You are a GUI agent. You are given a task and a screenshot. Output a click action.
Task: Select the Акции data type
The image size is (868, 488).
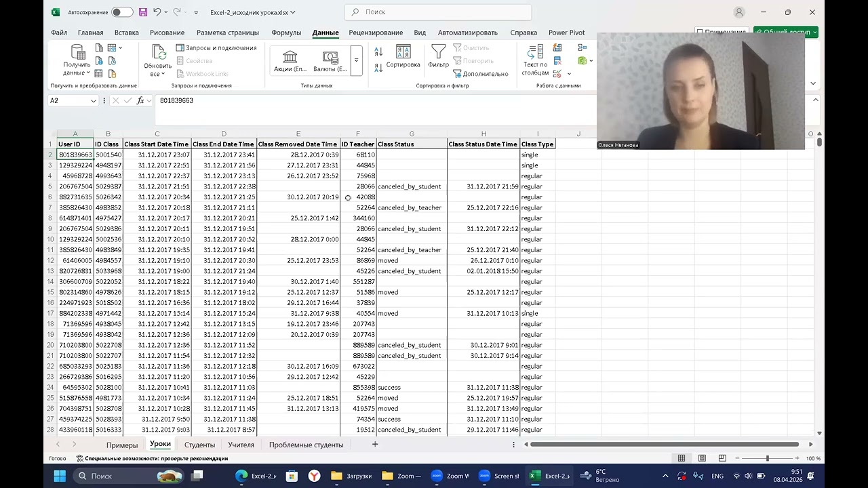[290, 60]
